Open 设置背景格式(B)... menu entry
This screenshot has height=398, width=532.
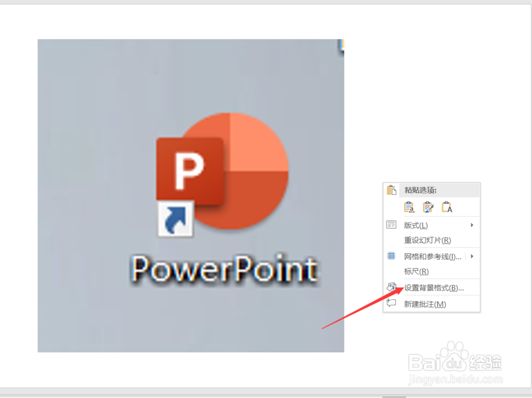tap(431, 288)
